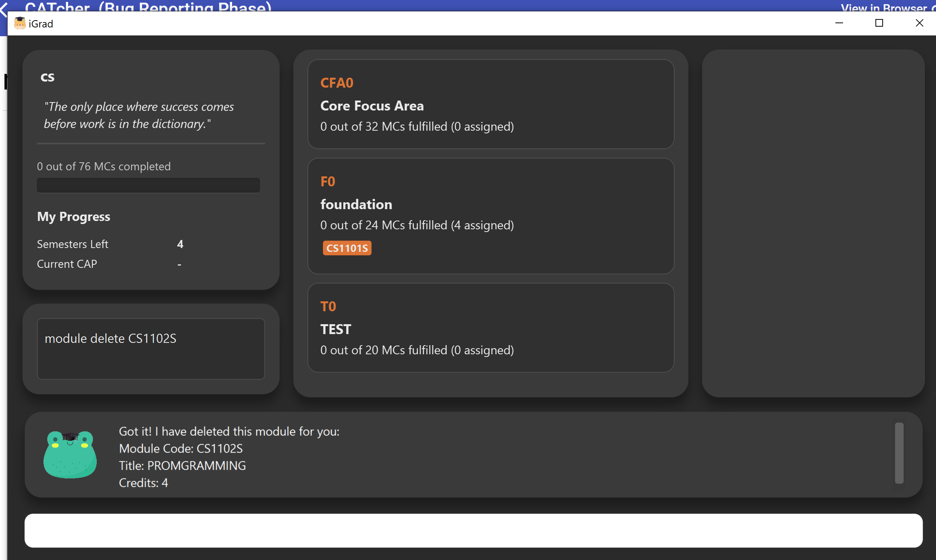Click the CS course name heading
Image resolution: width=936 pixels, height=560 pixels.
[x=48, y=77]
